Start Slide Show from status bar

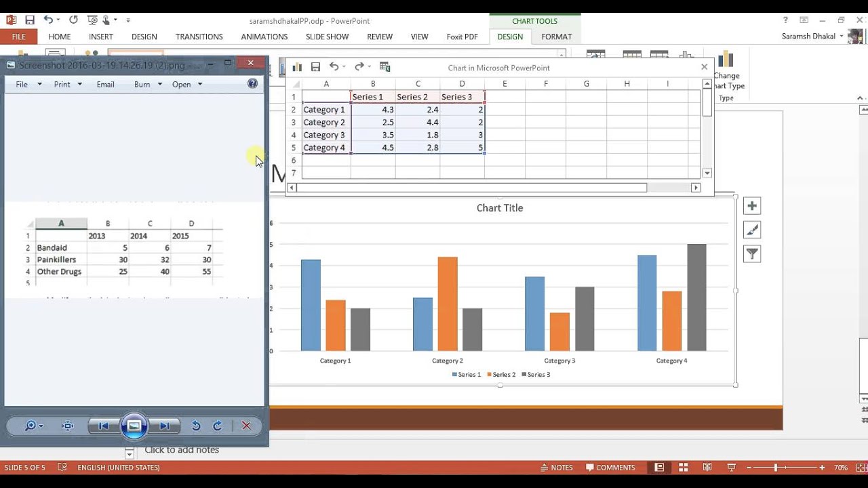(x=732, y=468)
